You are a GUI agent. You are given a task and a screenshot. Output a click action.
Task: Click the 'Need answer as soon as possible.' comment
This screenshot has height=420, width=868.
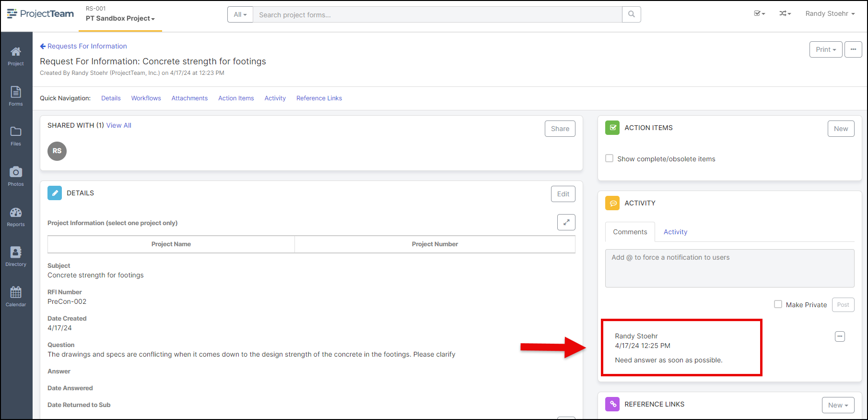[x=669, y=360]
